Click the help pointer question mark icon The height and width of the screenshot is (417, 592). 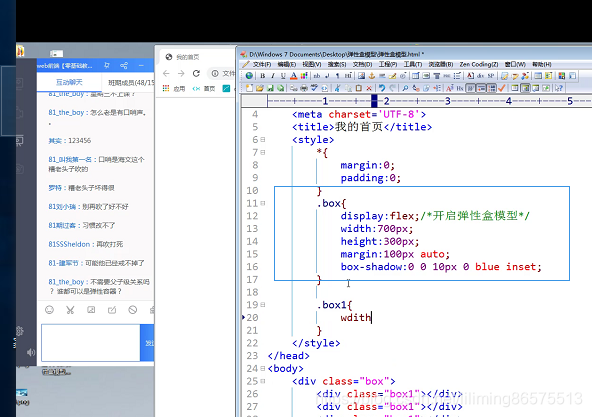pos(559,88)
